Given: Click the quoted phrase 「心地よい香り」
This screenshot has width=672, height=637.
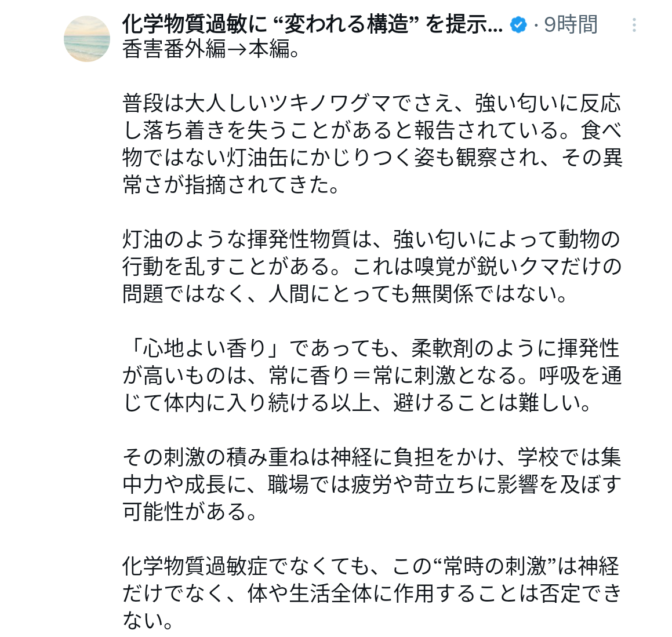Looking at the screenshot, I should tap(206, 348).
